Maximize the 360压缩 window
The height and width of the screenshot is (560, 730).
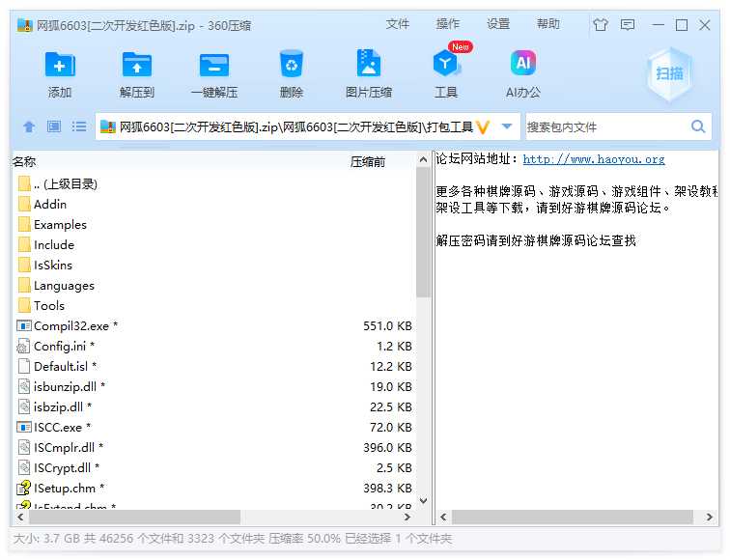tap(681, 24)
